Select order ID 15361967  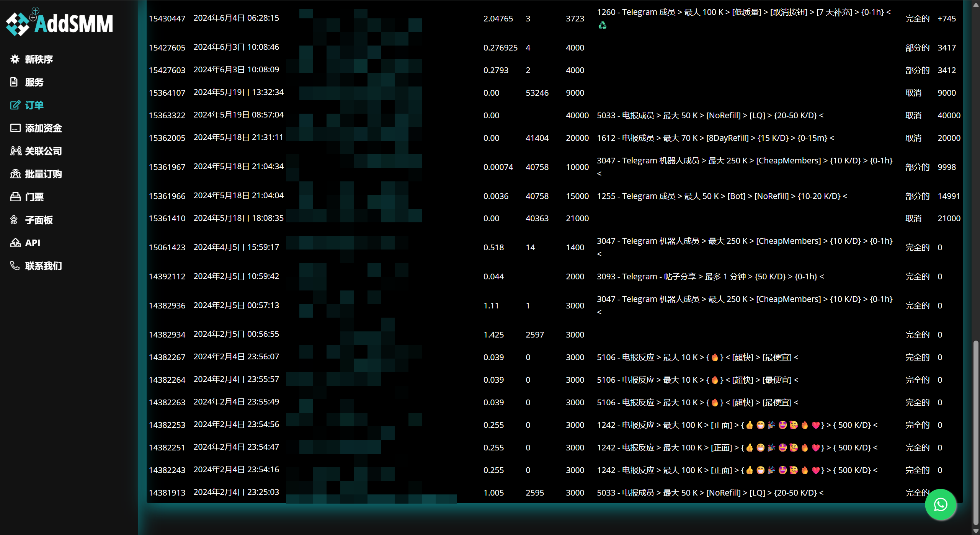click(167, 167)
